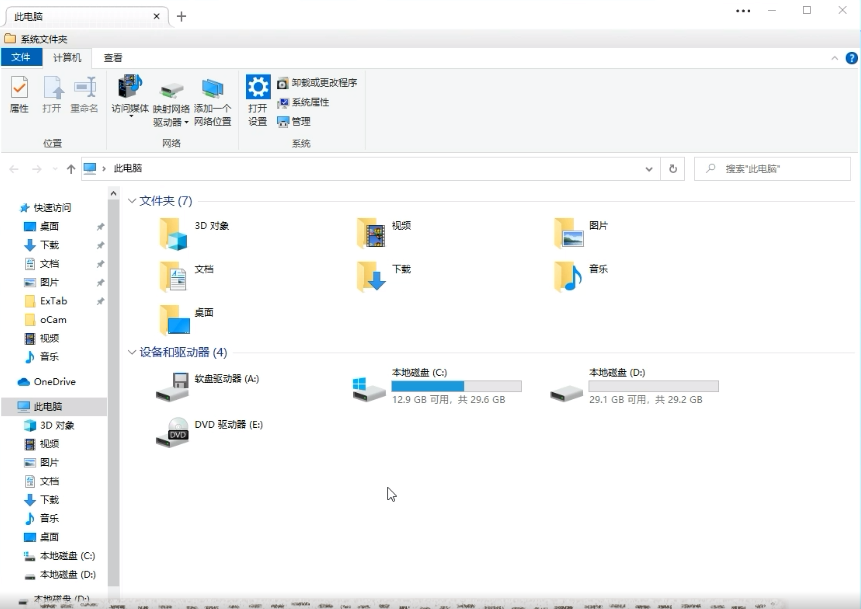This screenshot has width=861, height=609.
Task: Select 3D 对象 under 此电脑 in sidebar
Action: coord(49,426)
